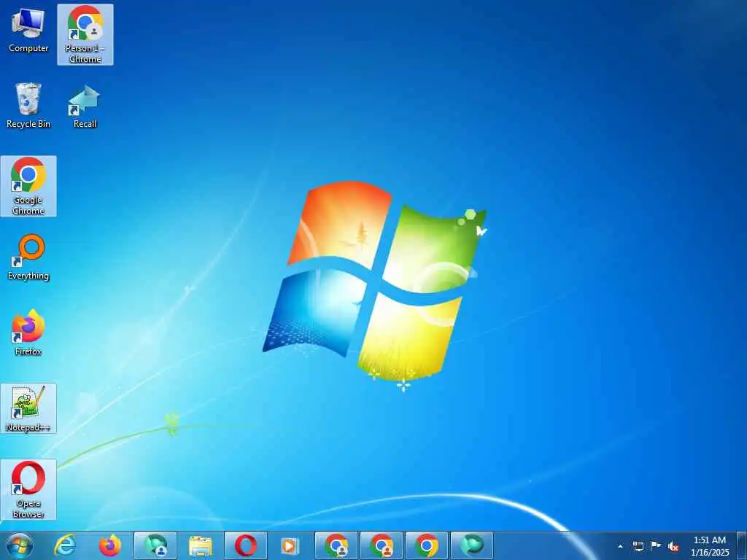
Task: Open the clock showing 1:51 AM
Action: 710,546
